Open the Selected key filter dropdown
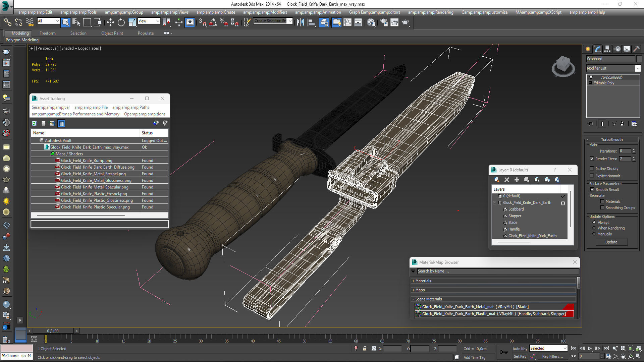Image resolution: width=644 pixels, height=362 pixels. coord(548,349)
